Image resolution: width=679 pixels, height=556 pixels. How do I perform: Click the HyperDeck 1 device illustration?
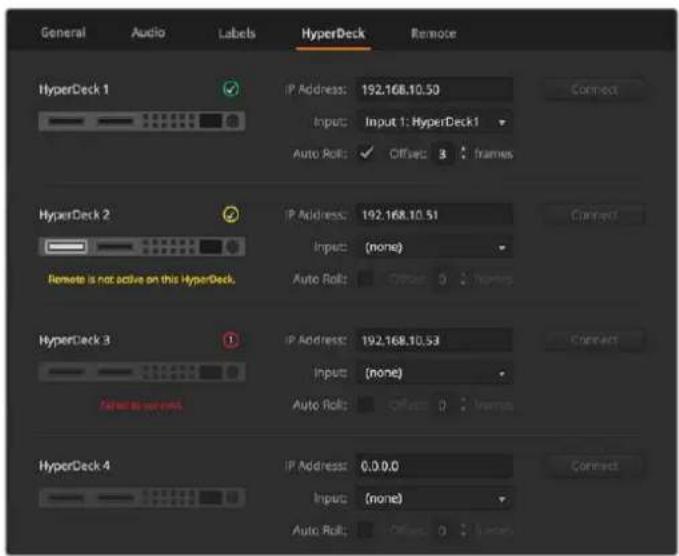[x=142, y=121]
